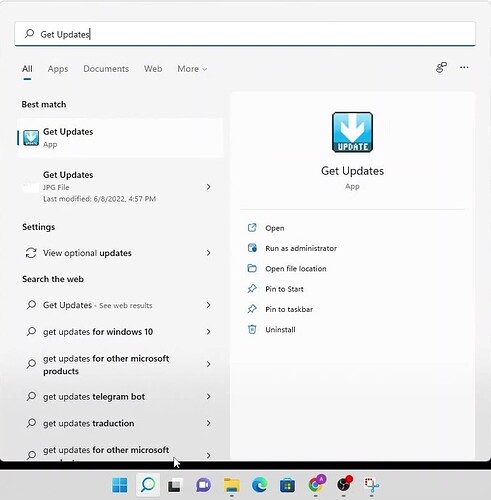491x500 pixels.
Task: Switch to the All tab
Action: (x=27, y=69)
